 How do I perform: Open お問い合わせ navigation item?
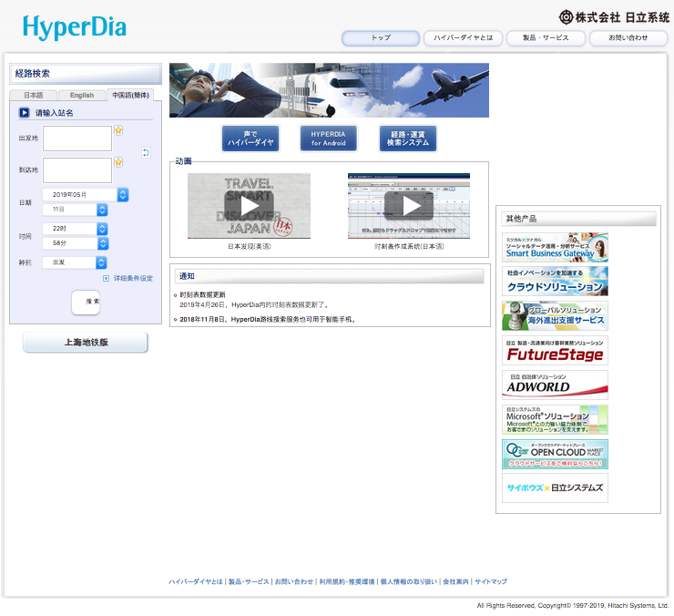point(628,38)
